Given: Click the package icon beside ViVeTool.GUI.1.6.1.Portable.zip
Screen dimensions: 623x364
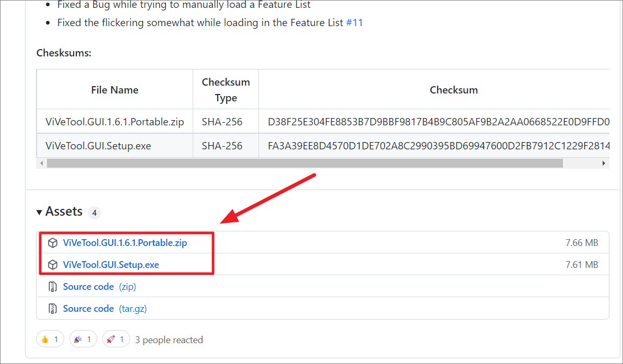Looking at the screenshot, I should click(53, 242).
